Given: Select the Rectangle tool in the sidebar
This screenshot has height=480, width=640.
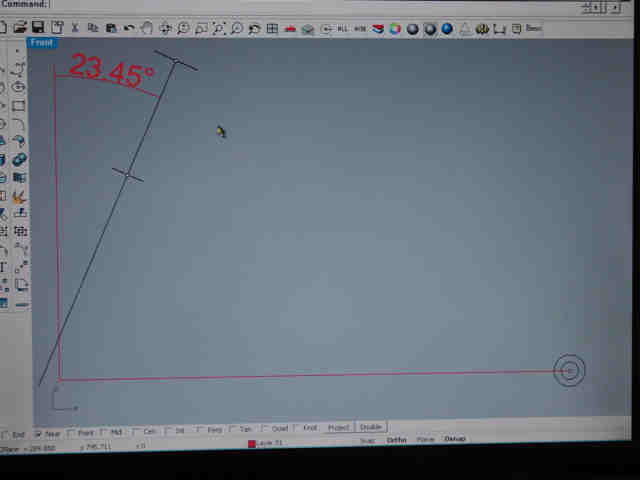Looking at the screenshot, I should [x=18, y=106].
